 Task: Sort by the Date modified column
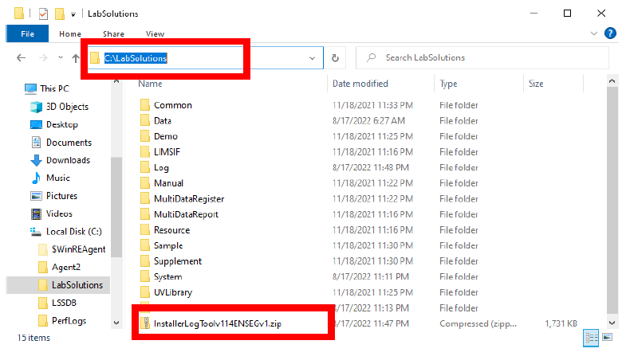[x=360, y=84]
